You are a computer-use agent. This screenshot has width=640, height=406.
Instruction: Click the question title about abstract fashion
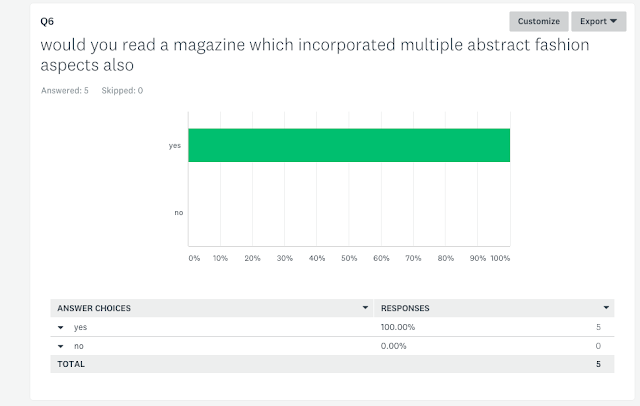click(x=315, y=55)
